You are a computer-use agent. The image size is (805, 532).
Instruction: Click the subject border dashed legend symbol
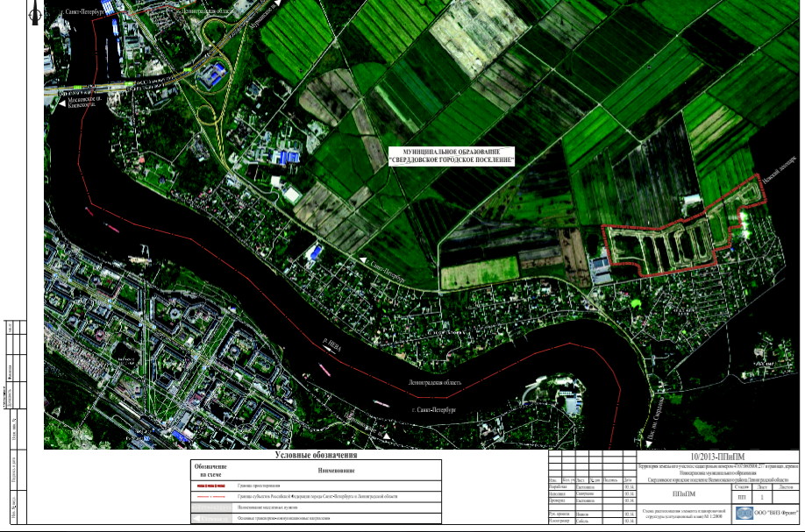point(209,496)
